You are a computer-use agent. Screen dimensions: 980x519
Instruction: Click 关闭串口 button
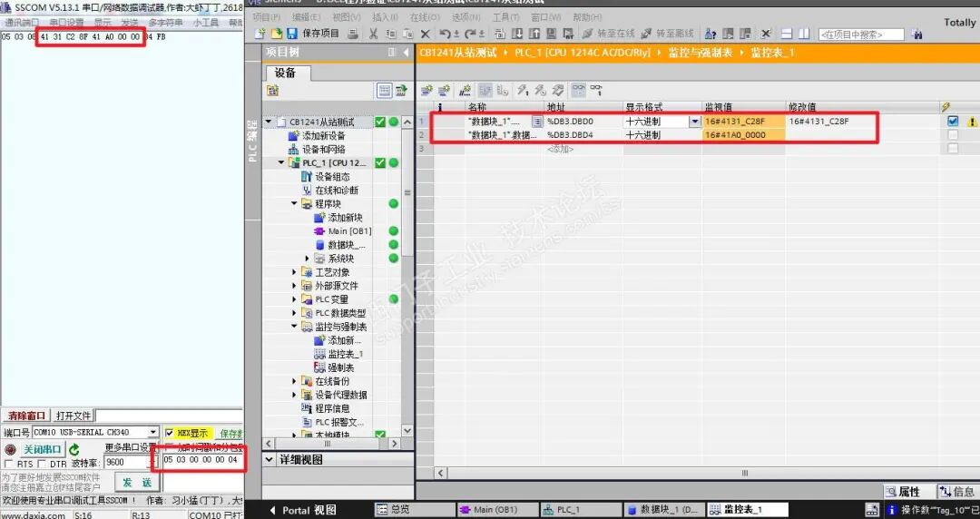click(x=43, y=449)
